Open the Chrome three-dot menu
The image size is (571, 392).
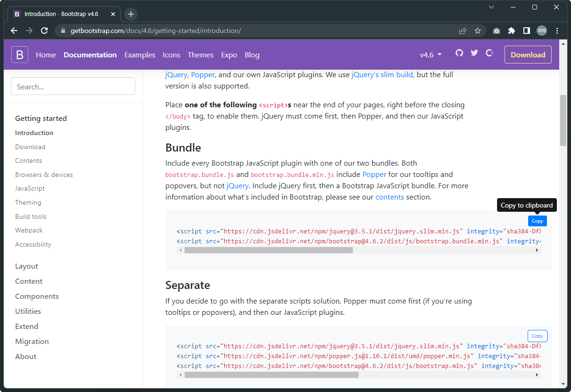click(x=557, y=31)
